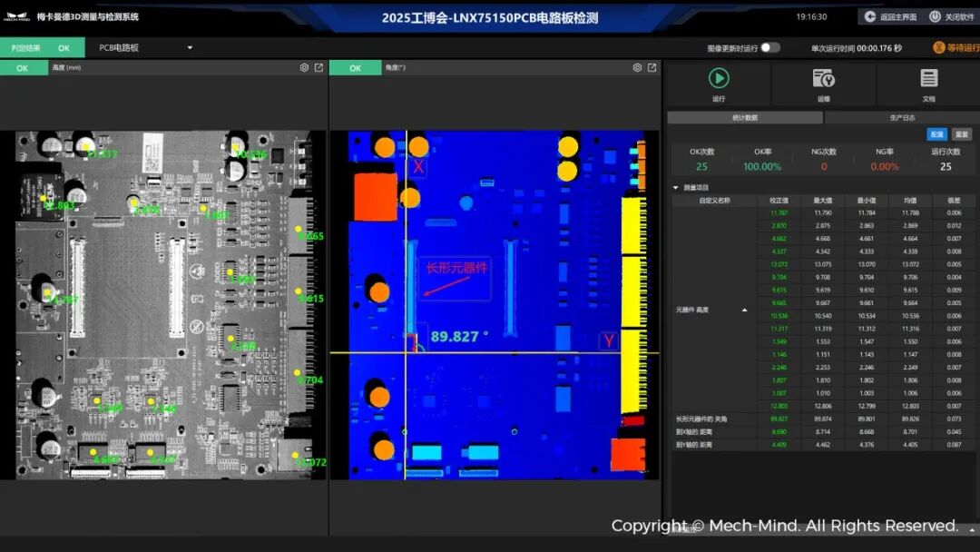
Task: Open the Documentation (文档) icon
Action: pyautogui.click(x=928, y=79)
